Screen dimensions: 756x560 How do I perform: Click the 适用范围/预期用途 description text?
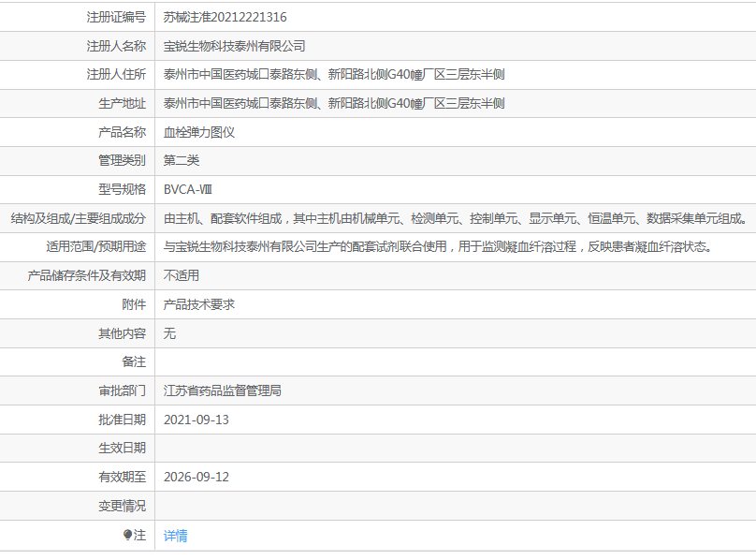pos(437,247)
